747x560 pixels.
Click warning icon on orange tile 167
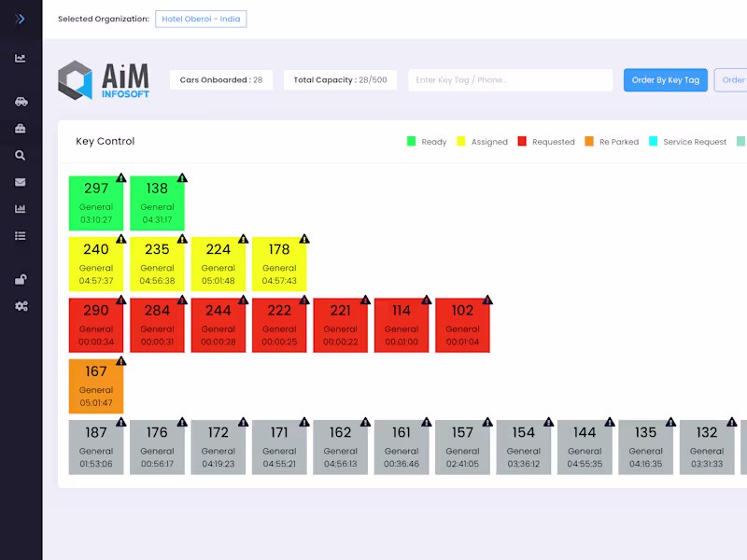121,361
